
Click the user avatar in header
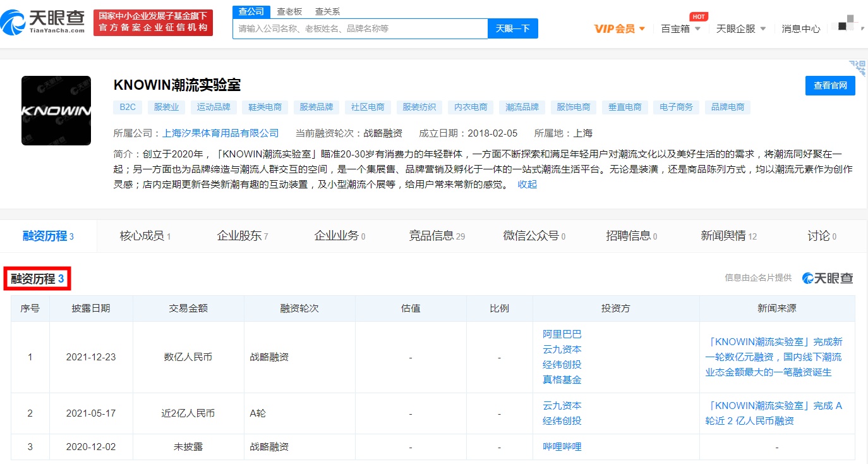point(847,25)
